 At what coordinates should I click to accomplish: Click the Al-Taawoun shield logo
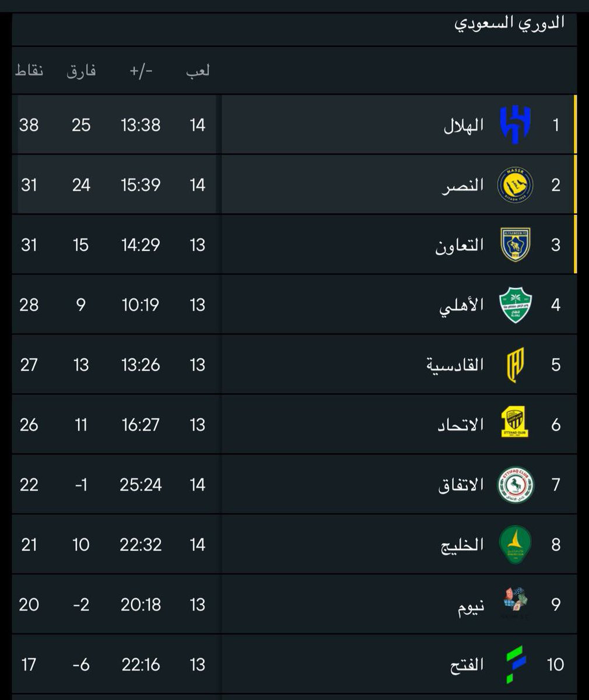[x=515, y=245]
